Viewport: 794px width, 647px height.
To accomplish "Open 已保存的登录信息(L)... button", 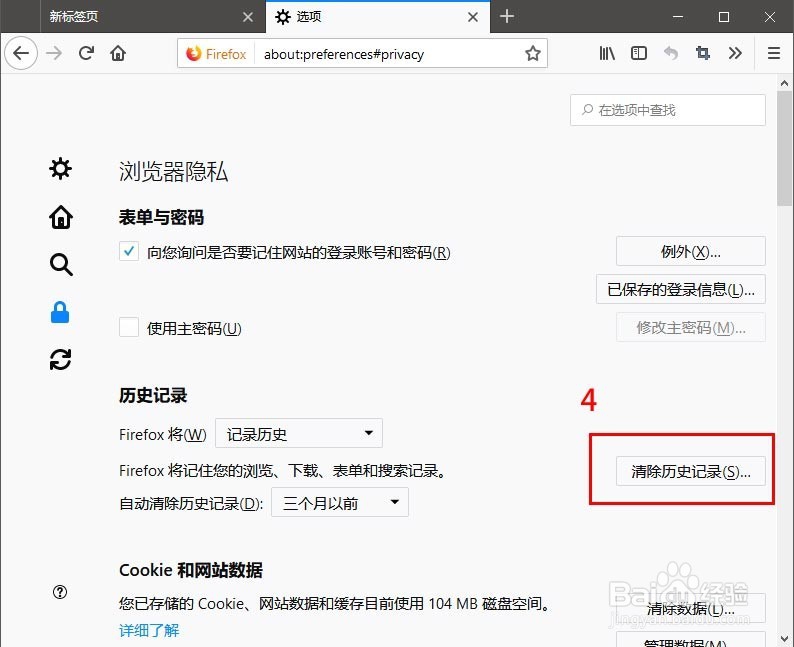I will click(x=681, y=289).
